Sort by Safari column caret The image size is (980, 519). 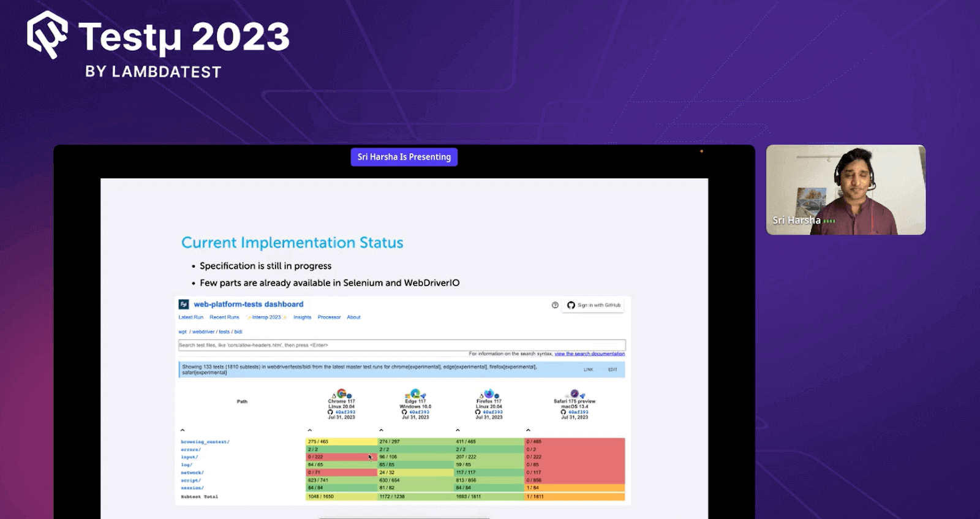(528, 430)
